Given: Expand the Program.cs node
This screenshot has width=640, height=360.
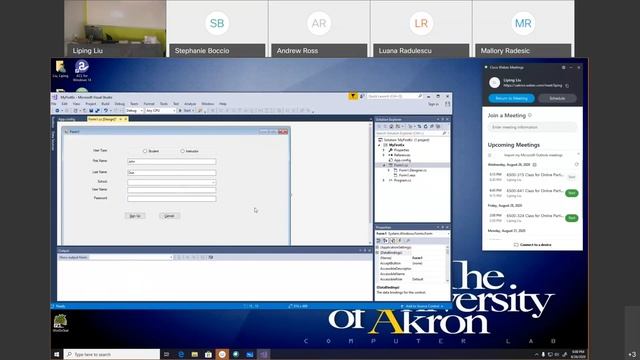Looking at the screenshot, I should pyautogui.click(x=384, y=180).
